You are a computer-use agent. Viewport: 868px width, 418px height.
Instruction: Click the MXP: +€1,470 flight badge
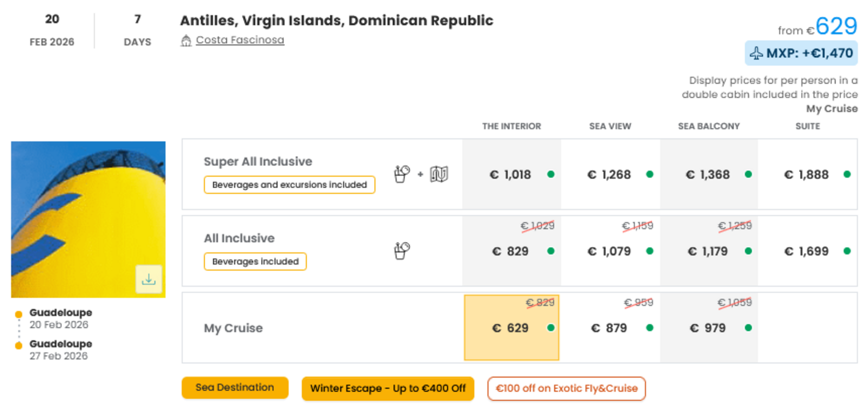coord(801,53)
